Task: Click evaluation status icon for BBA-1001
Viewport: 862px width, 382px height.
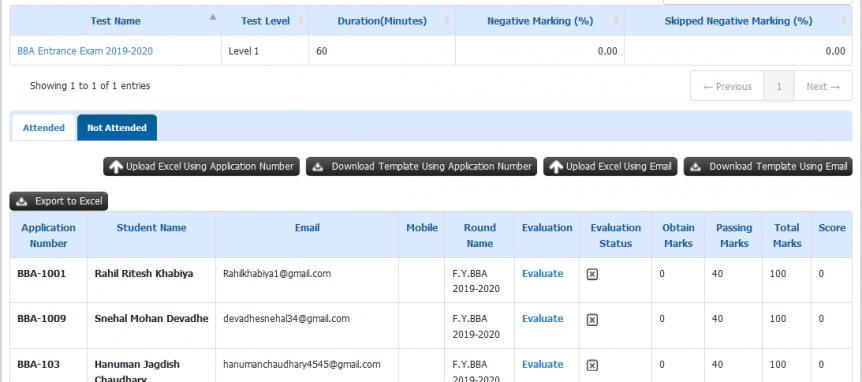Action: tap(592, 274)
